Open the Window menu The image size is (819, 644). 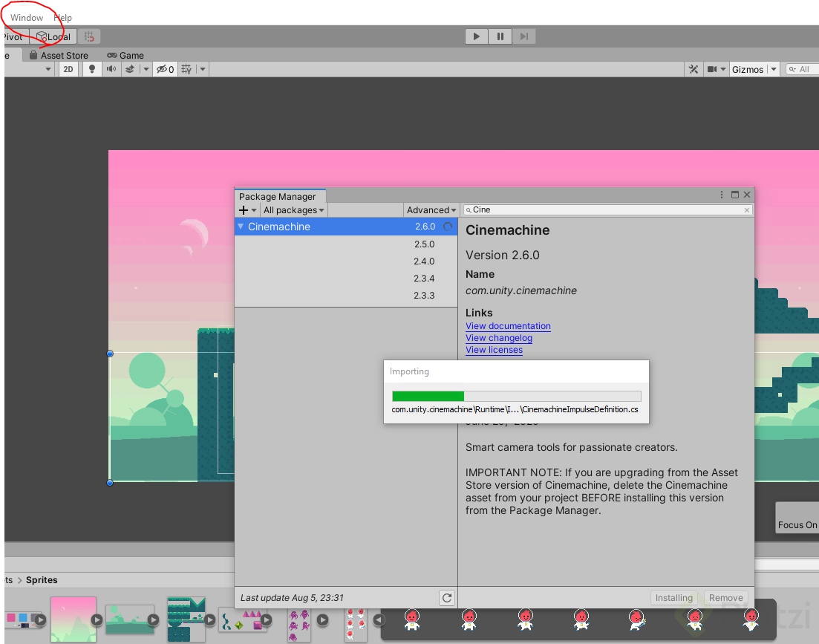pyautogui.click(x=27, y=17)
